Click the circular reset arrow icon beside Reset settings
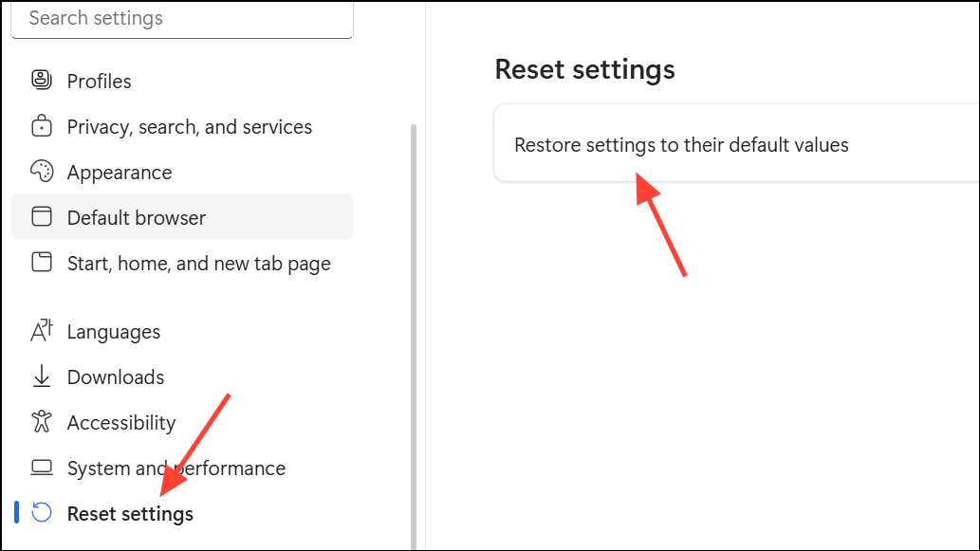Viewport: 980px width, 551px height. point(39,513)
